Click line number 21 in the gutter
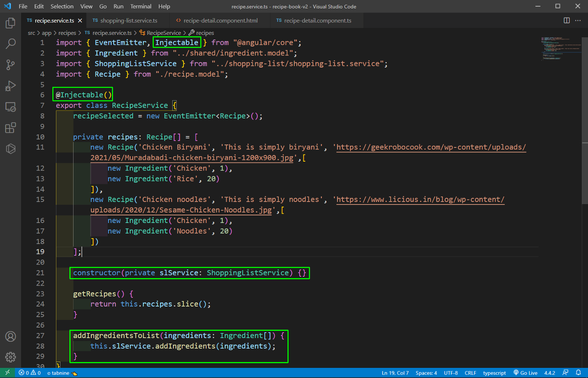588x378 pixels. coord(40,273)
